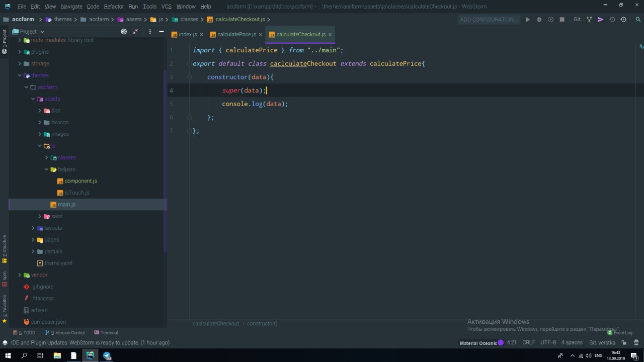Open component.js in project tree

pyautogui.click(x=80, y=181)
